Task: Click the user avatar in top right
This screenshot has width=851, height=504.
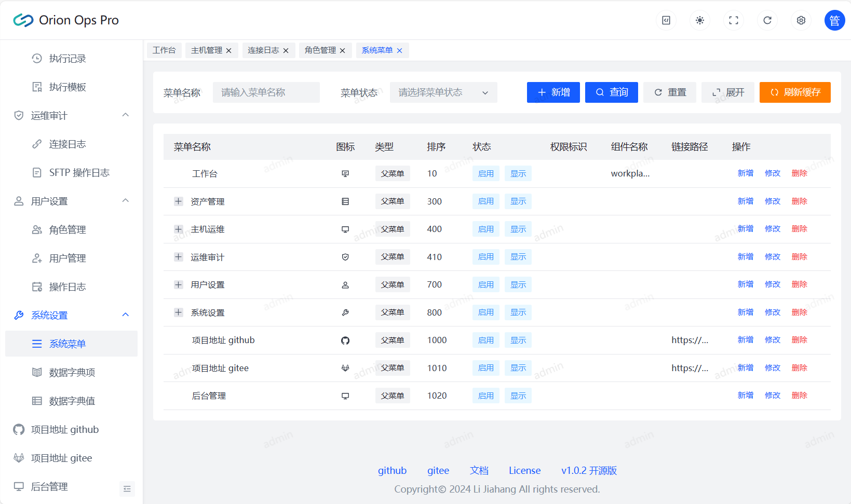Action: click(x=834, y=20)
